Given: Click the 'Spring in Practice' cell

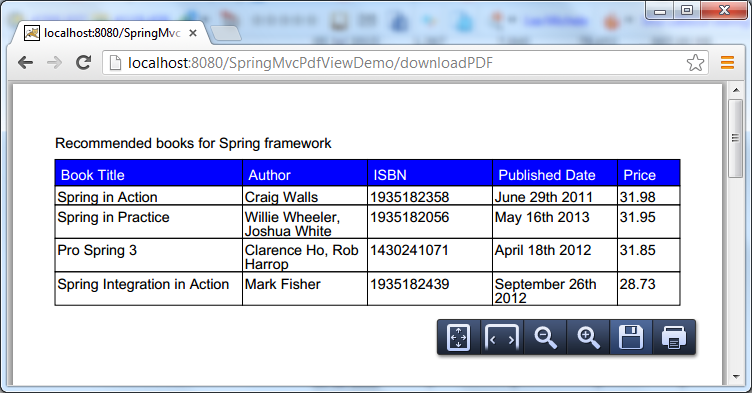Looking at the screenshot, I should [149, 222].
